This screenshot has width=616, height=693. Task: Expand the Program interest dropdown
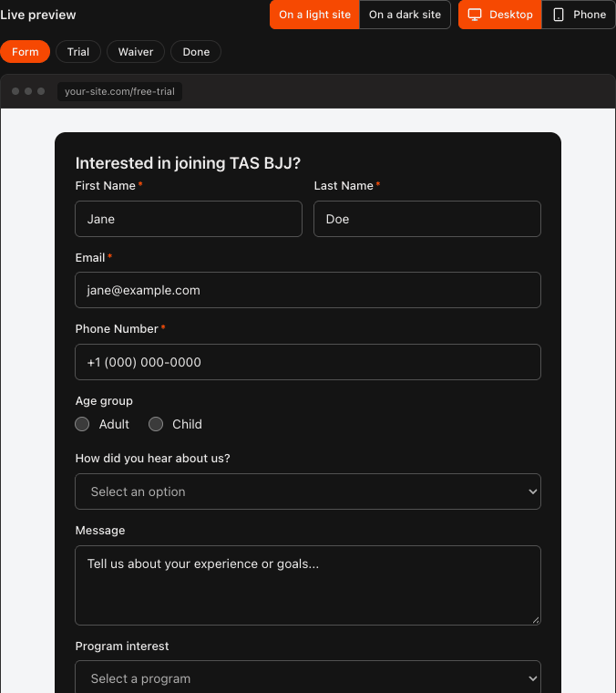point(308,677)
